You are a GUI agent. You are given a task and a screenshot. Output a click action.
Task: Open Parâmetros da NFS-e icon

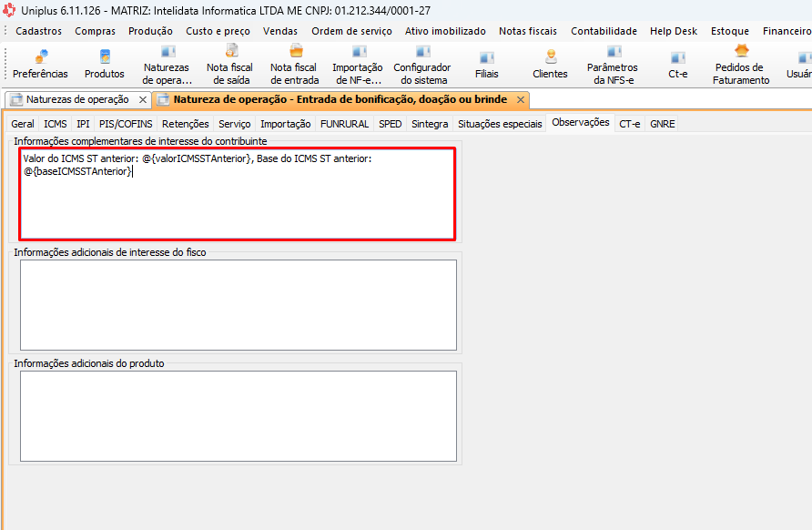(x=614, y=66)
